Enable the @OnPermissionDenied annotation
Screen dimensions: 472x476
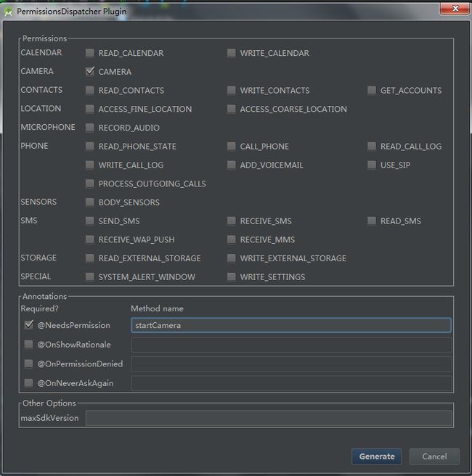[x=28, y=364]
